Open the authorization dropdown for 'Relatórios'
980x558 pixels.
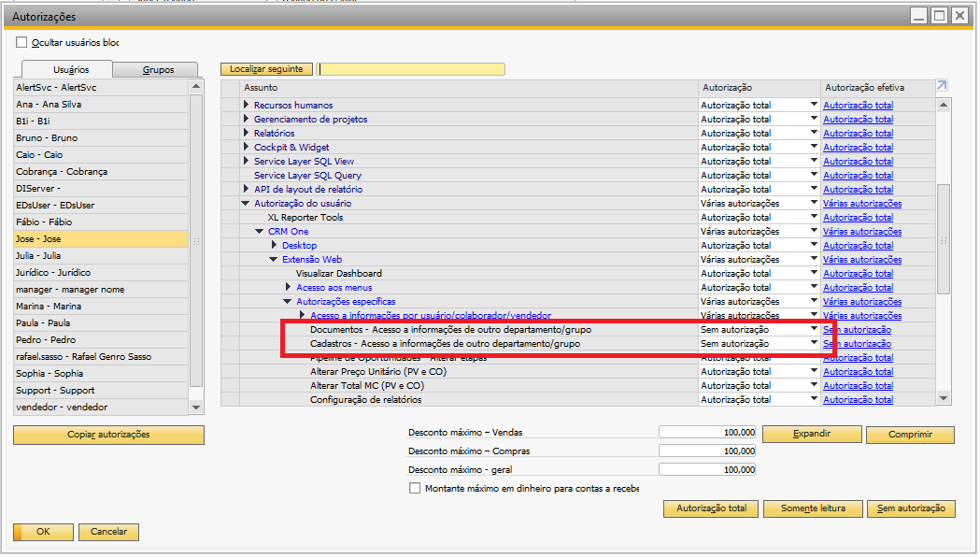tap(814, 134)
